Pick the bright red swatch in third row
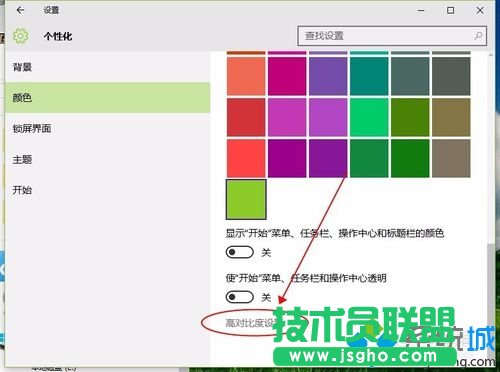The image size is (500, 372). coord(246,158)
